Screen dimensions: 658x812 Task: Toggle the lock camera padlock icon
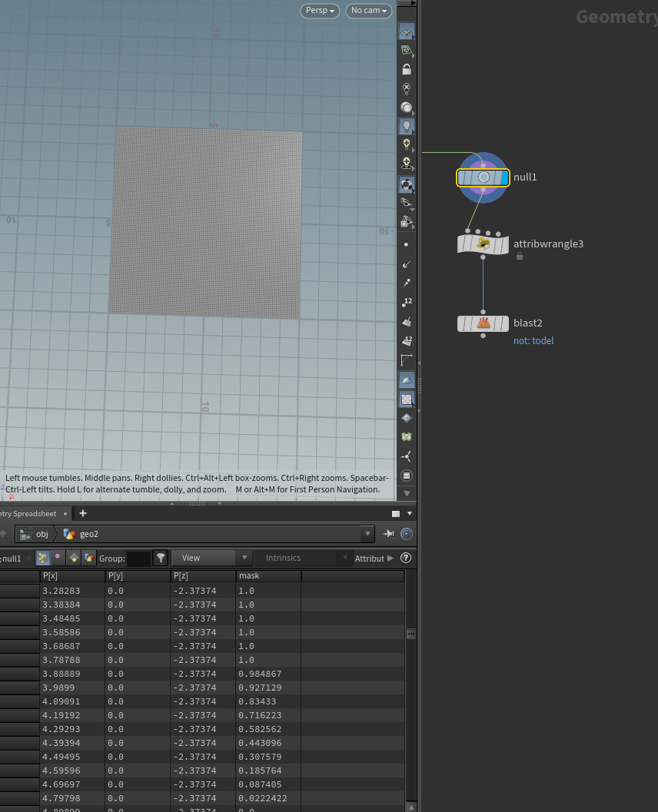[407, 69]
